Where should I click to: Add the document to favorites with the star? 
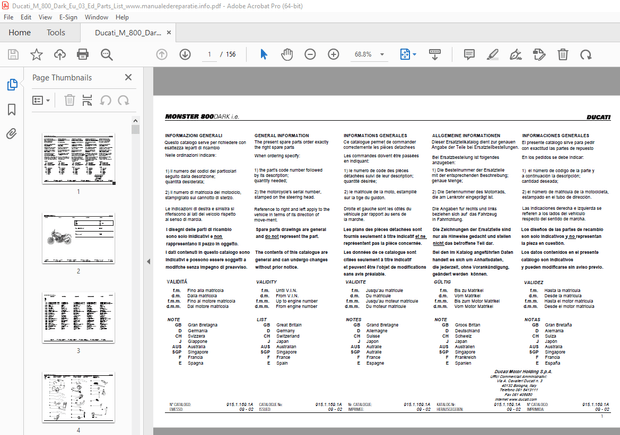point(36,55)
